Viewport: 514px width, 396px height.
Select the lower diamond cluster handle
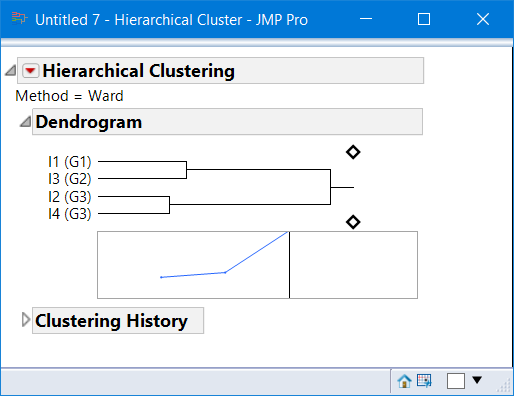click(353, 222)
